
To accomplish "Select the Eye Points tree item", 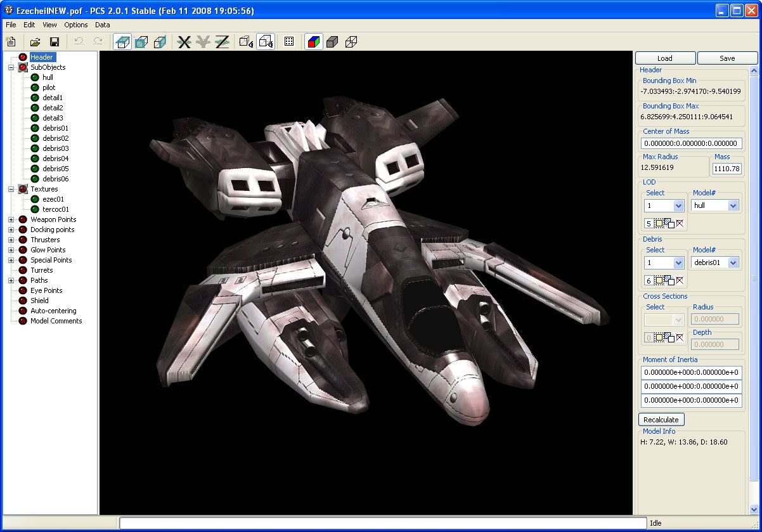I will tap(46, 290).
